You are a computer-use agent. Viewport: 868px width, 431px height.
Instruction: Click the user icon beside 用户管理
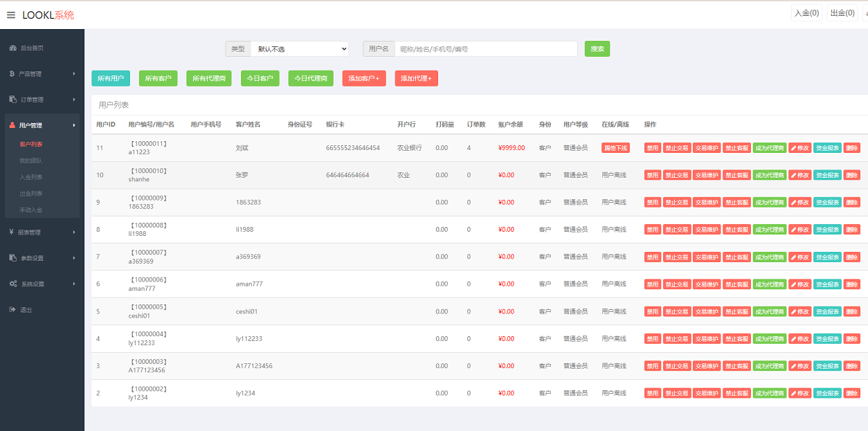12,125
